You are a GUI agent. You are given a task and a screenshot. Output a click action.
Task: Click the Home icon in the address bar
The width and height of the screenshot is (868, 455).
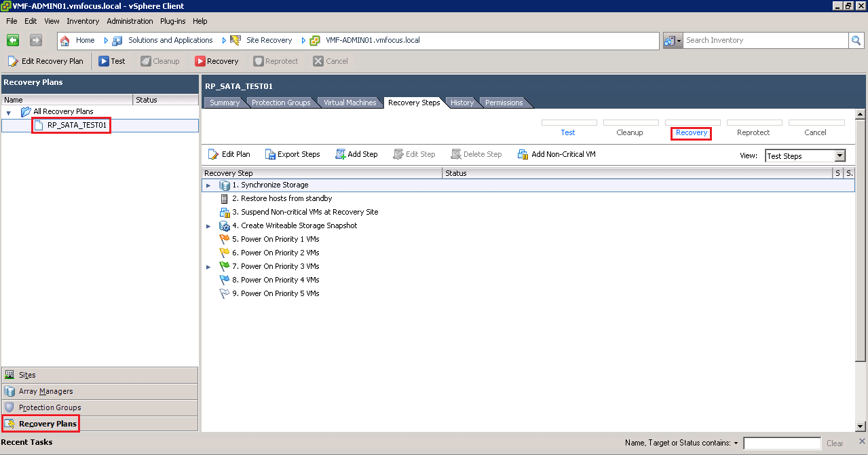point(66,41)
